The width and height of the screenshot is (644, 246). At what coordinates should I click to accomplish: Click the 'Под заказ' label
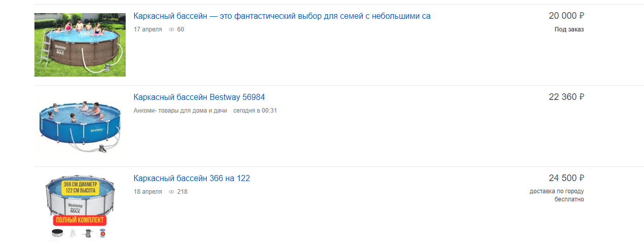click(x=569, y=29)
